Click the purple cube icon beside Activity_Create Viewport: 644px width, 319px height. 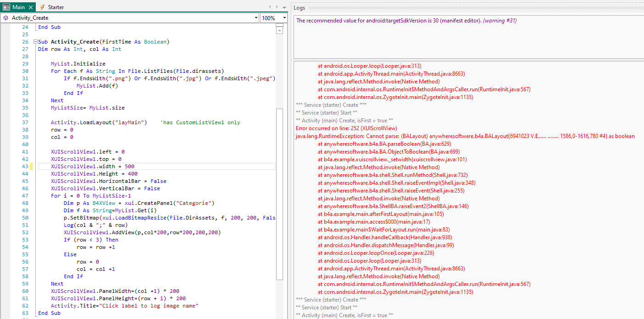tap(6, 18)
